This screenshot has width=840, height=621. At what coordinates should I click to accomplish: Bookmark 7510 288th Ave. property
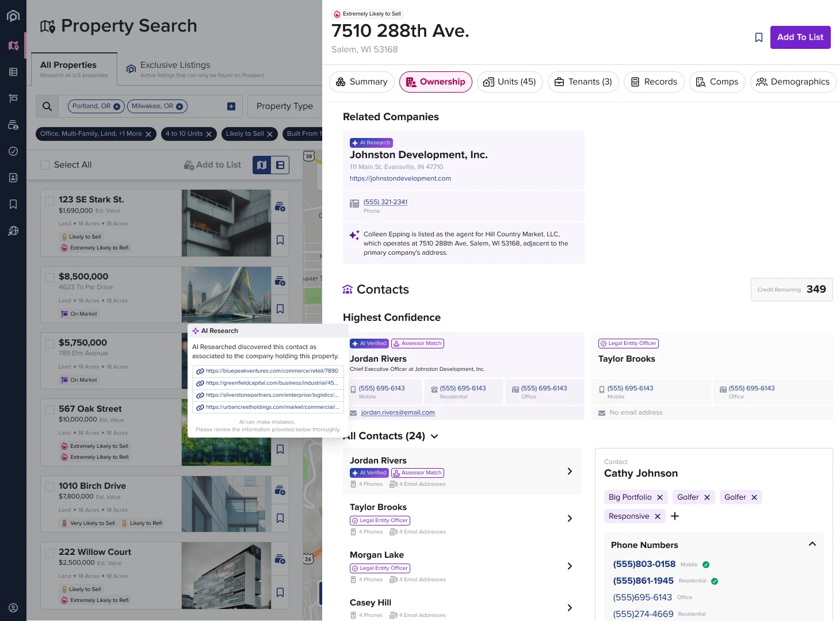[x=759, y=37]
